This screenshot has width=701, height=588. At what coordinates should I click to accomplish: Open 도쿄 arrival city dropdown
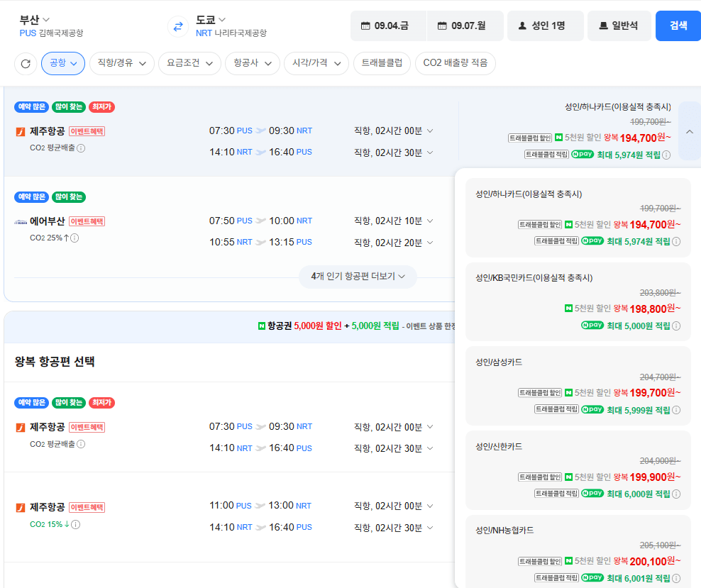211,20
